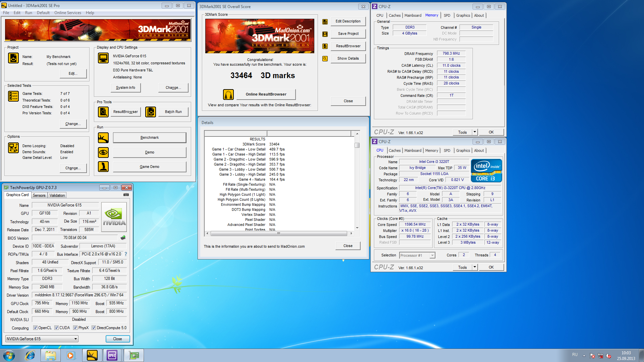This screenshot has width=644, height=362.
Task: Click Details scrollbar down arrow
Action: point(357,228)
